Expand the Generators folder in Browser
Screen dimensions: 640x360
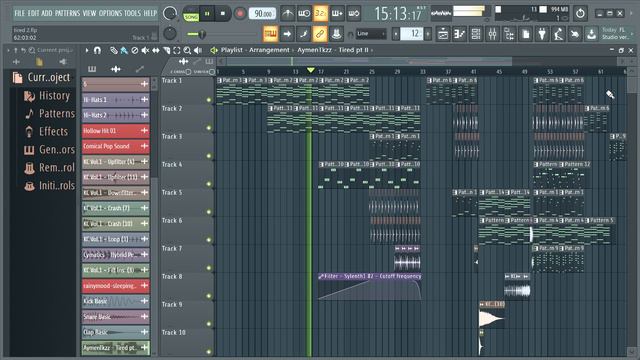(49, 149)
